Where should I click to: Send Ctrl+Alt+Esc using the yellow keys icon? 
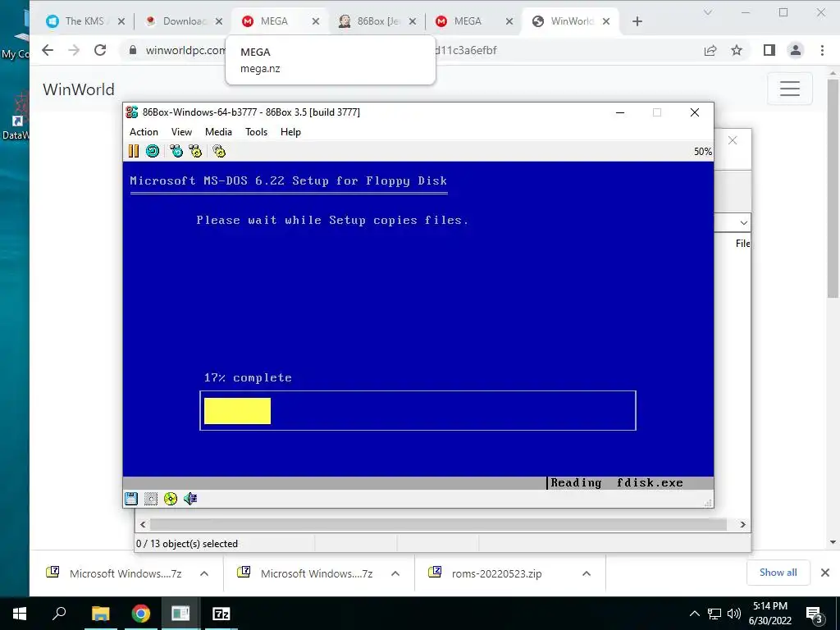[195, 151]
